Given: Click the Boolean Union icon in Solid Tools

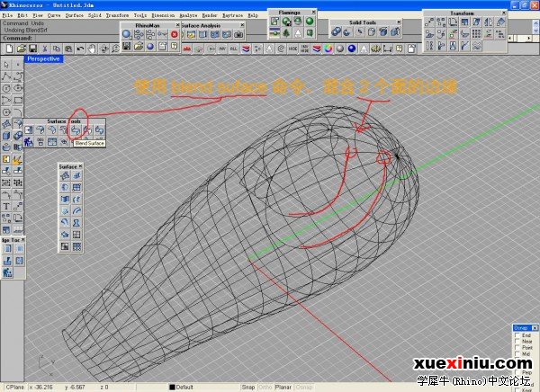Looking at the screenshot, I should [336, 32].
